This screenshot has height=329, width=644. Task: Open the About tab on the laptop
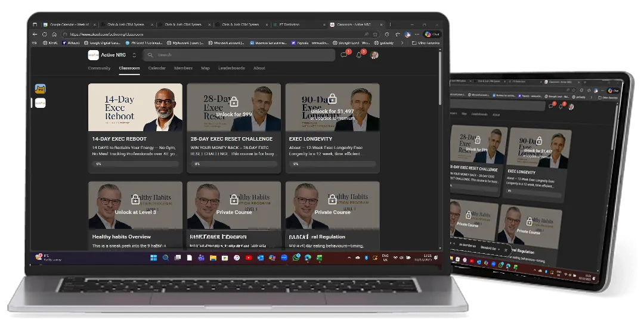pyautogui.click(x=259, y=68)
